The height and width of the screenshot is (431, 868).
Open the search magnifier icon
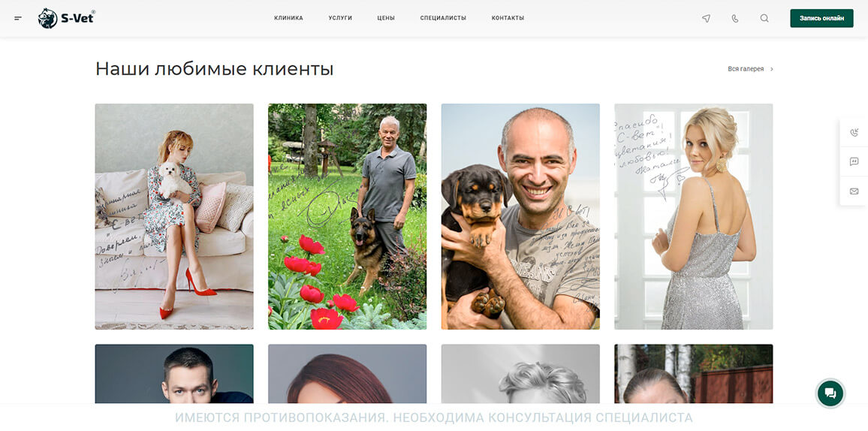(x=764, y=18)
